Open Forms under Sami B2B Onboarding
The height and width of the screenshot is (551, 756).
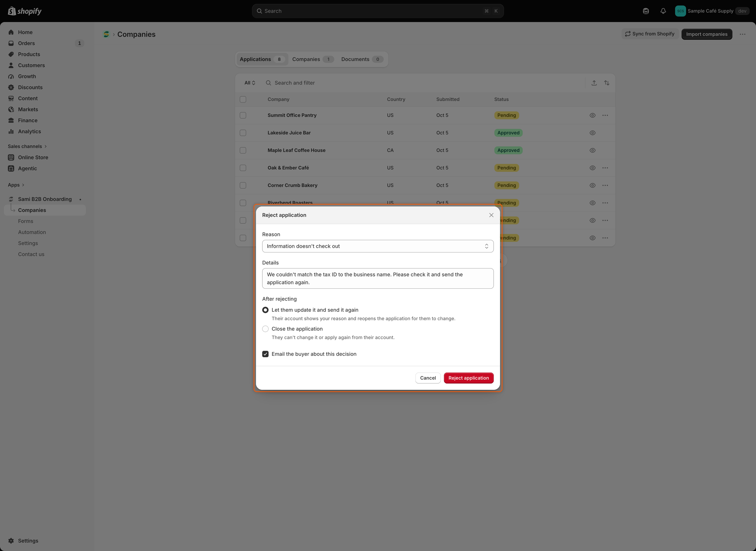click(x=26, y=221)
